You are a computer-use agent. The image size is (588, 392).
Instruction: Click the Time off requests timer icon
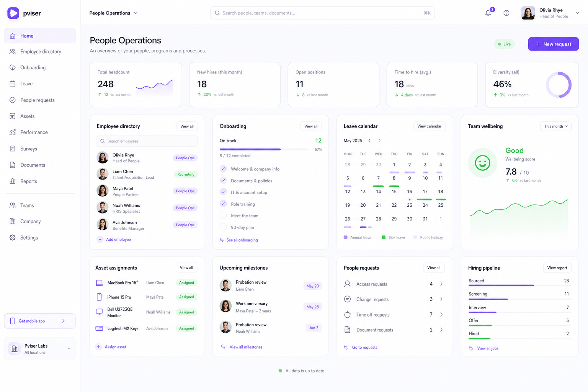pos(347,314)
